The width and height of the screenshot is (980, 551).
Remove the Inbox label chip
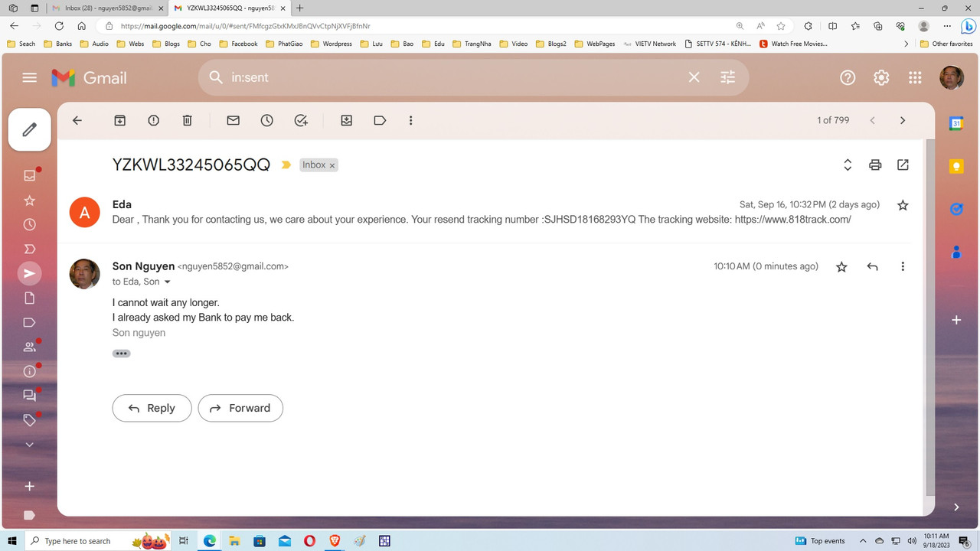tap(332, 165)
